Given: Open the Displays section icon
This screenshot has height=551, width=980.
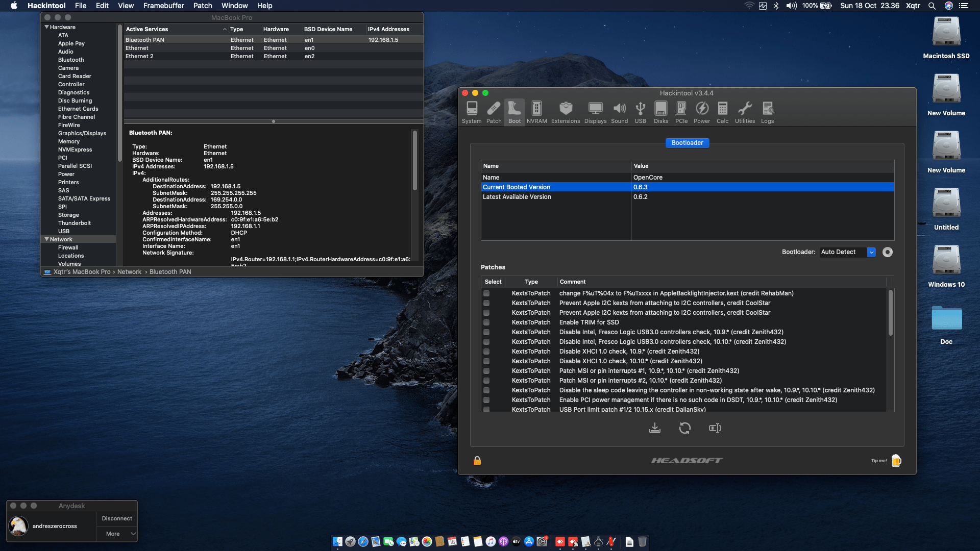Looking at the screenshot, I should pyautogui.click(x=595, y=112).
